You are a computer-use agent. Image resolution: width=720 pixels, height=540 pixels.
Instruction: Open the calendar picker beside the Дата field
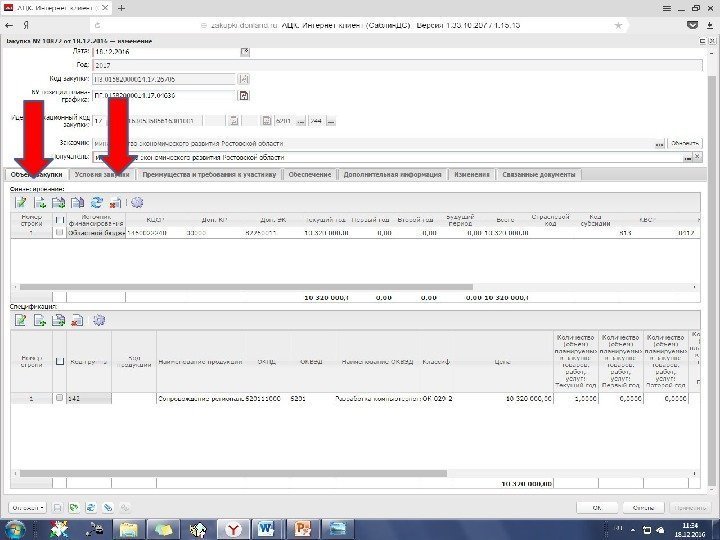pos(245,52)
